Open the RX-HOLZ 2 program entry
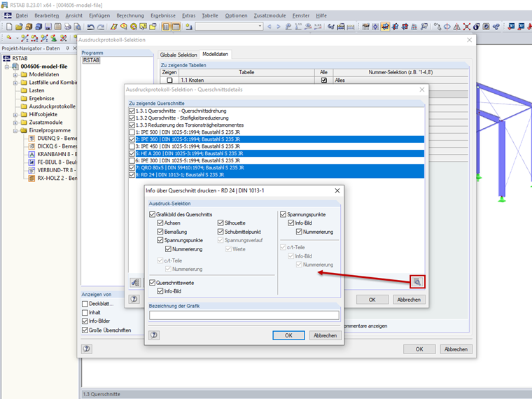The width and height of the screenshot is (532, 399). [53, 178]
